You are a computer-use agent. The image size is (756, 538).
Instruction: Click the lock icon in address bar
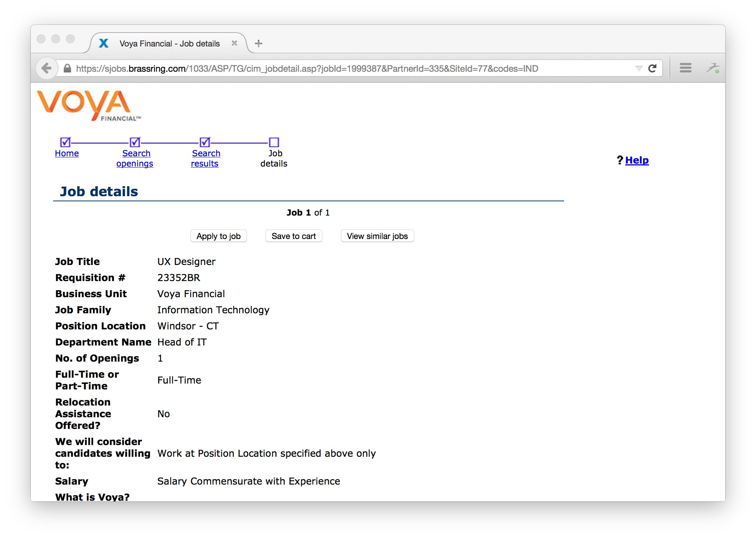tap(67, 68)
